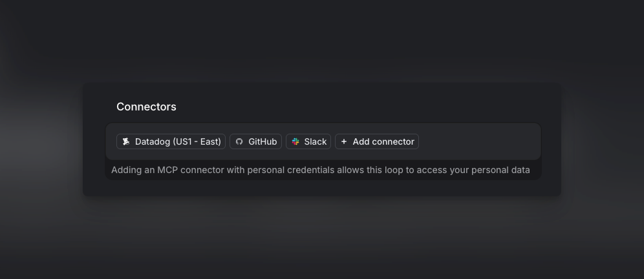Click the MCP connector personal credentials notice
Image resolution: width=644 pixels, height=279 pixels.
(x=320, y=170)
